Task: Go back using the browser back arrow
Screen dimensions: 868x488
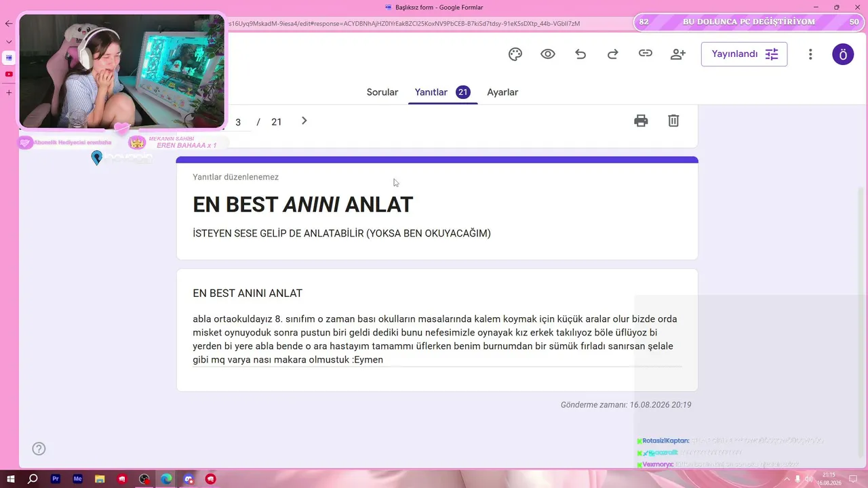Action: [9, 23]
